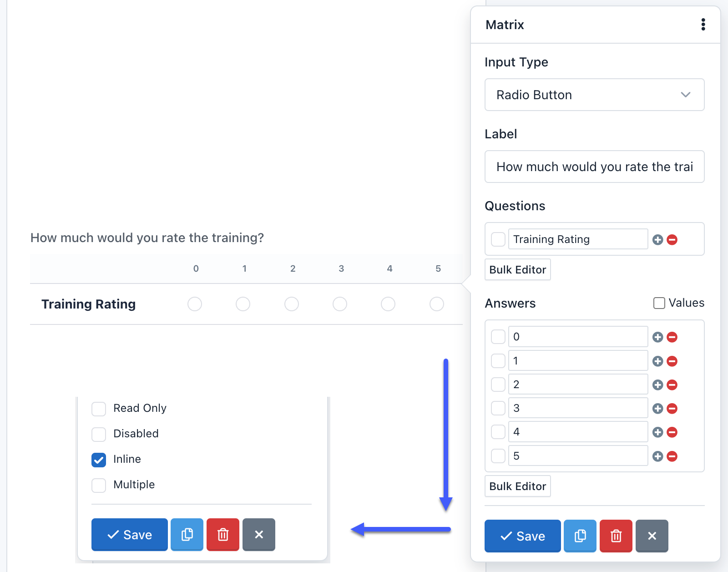Open the Input Type dropdown
The height and width of the screenshot is (572, 728).
(x=594, y=95)
